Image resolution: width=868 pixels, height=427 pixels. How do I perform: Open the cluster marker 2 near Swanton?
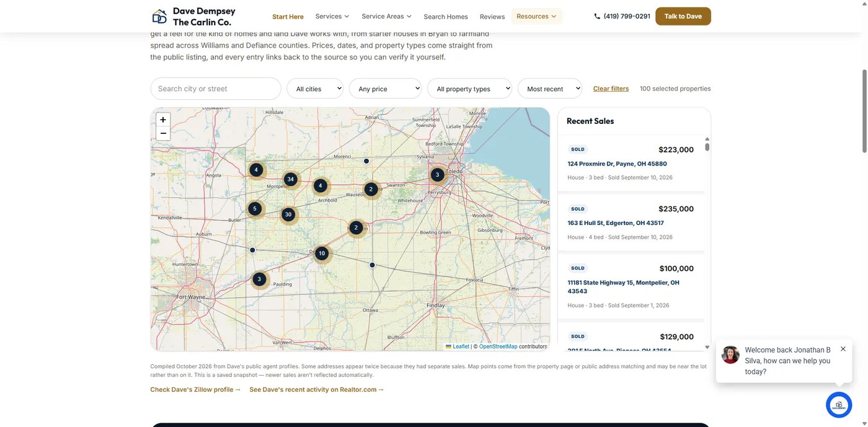[371, 190]
